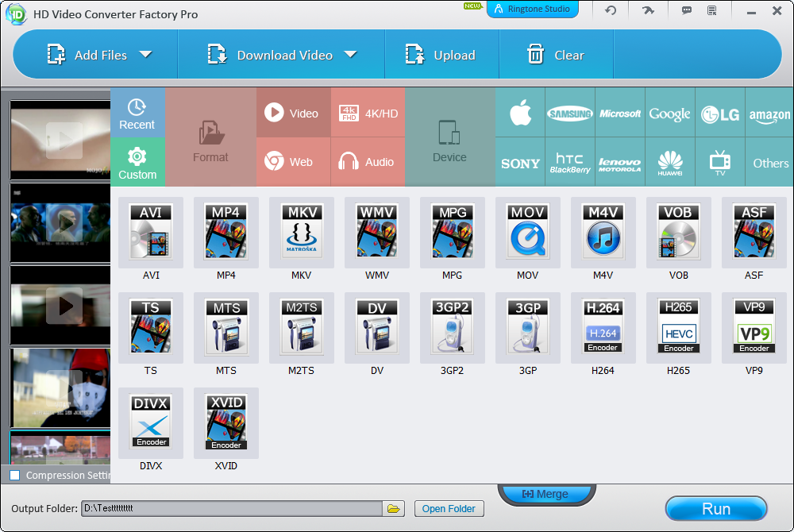The image size is (794, 532).
Task: Select the masked man thumbnail
Action: coord(60,387)
